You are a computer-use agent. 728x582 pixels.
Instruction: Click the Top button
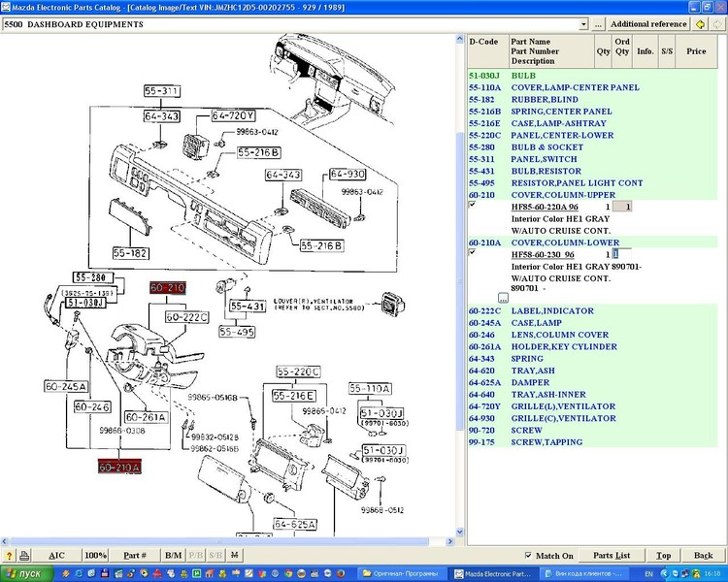tap(664, 555)
